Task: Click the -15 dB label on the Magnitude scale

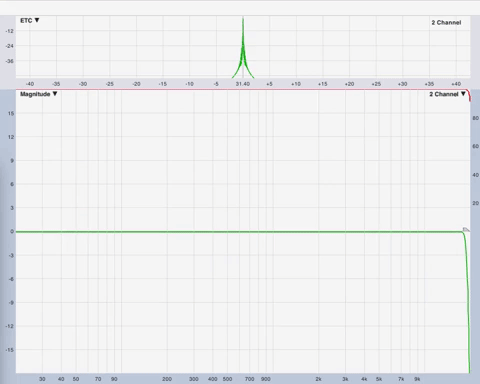Action: click(x=10, y=350)
